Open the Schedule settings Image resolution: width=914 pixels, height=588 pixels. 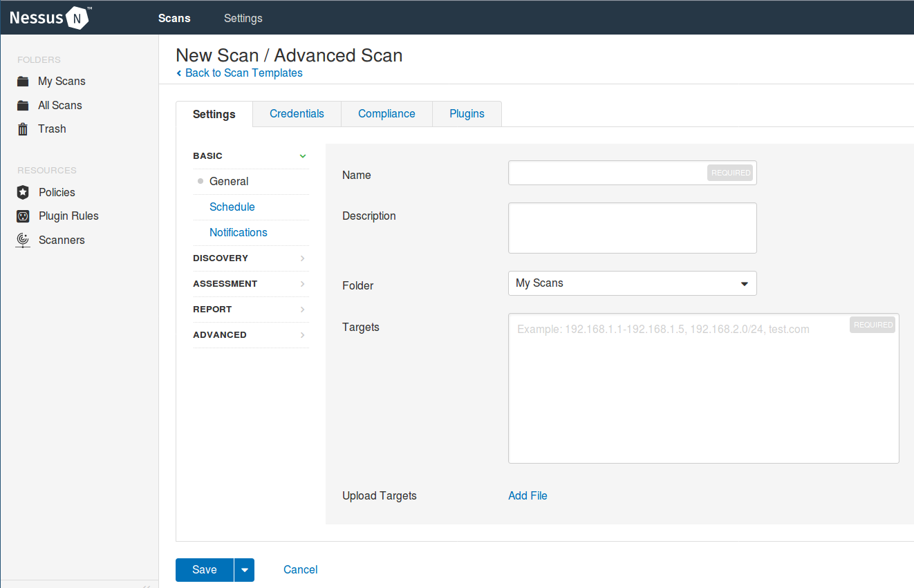pyautogui.click(x=232, y=207)
